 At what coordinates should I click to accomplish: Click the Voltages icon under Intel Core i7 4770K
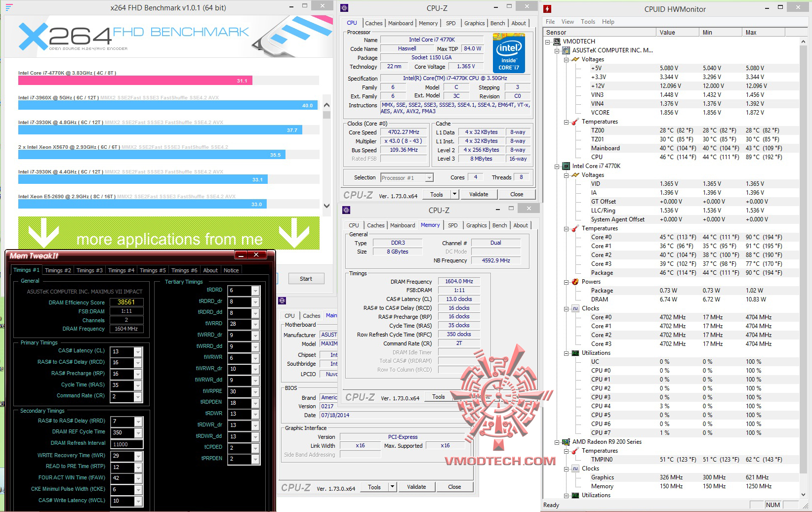[575, 175]
